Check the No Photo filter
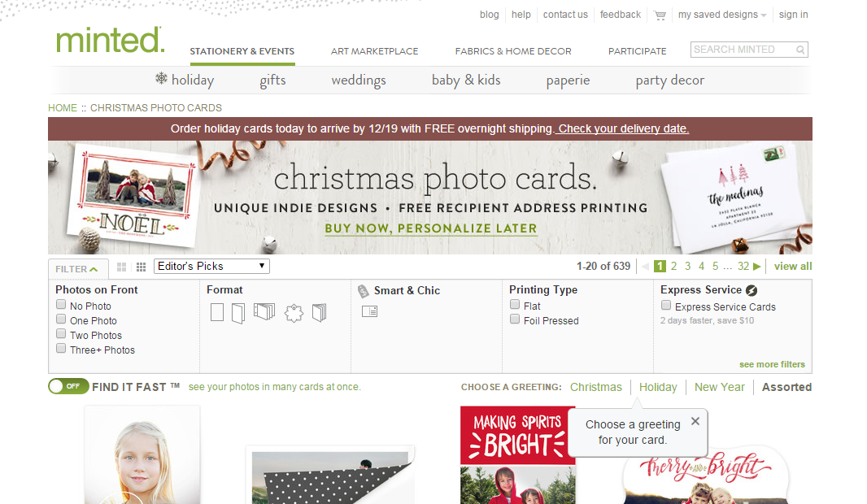 point(61,305)
